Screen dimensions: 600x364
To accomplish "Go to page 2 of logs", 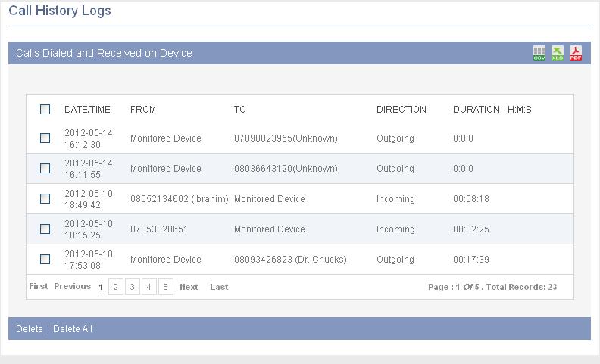I will coord(116,287).
